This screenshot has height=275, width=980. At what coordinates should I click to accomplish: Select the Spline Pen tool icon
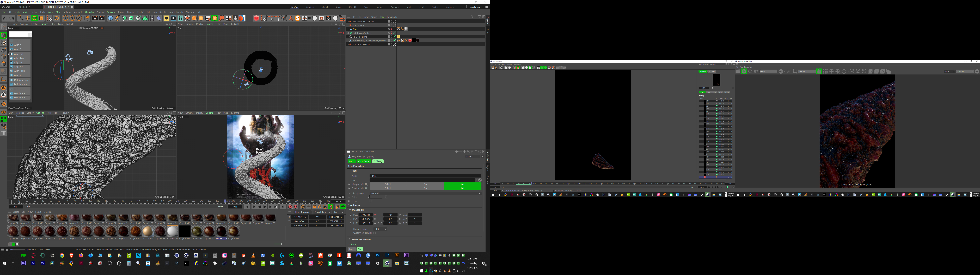coord(118,18)
